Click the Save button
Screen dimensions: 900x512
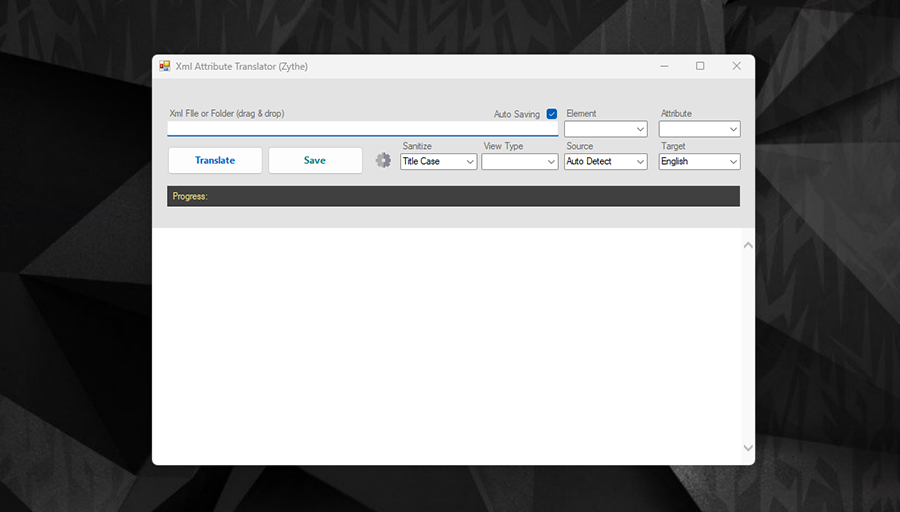[315, 160]
